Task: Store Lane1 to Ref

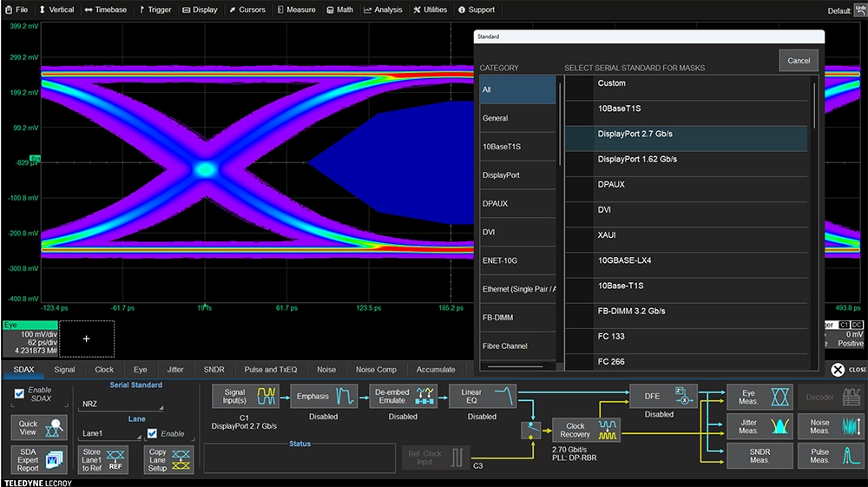Action: [103, 460]
